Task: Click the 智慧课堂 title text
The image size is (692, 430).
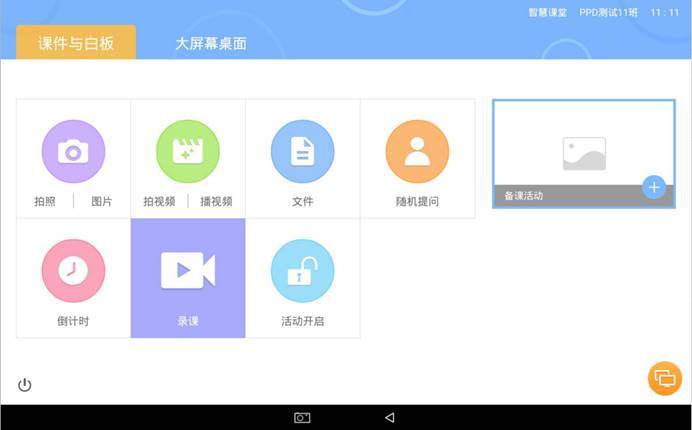Action: pos(548,12)
